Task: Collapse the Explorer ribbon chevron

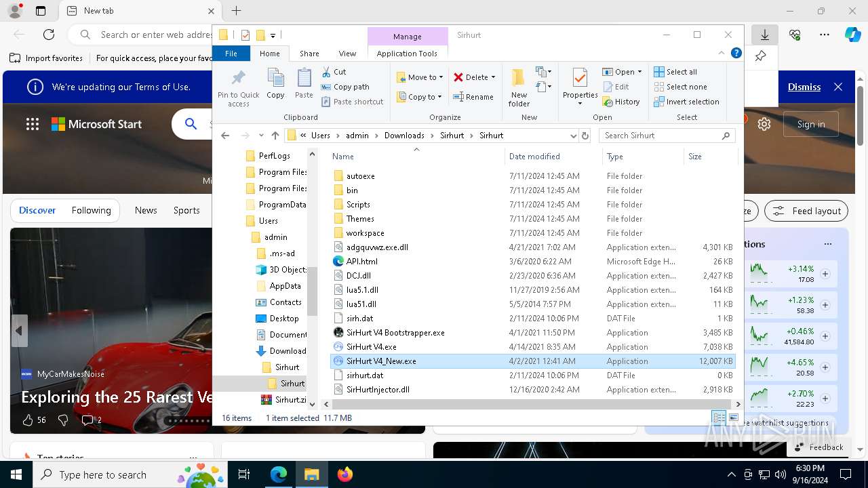Action: tap(722, 53)
